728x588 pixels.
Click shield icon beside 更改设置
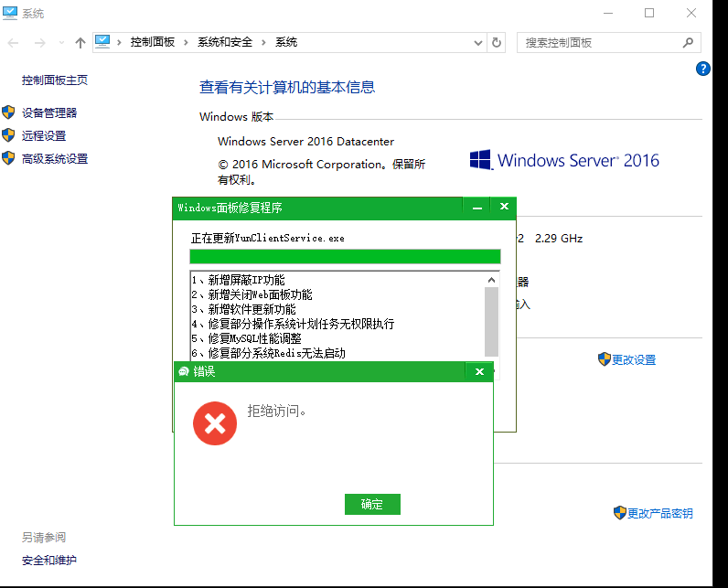pos(604,358)
